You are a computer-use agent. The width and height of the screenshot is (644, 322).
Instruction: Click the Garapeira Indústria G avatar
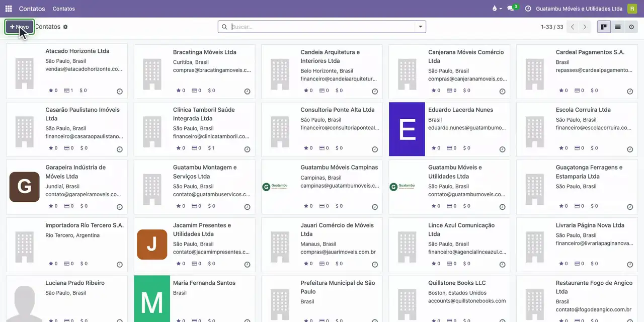click(24, 187)
